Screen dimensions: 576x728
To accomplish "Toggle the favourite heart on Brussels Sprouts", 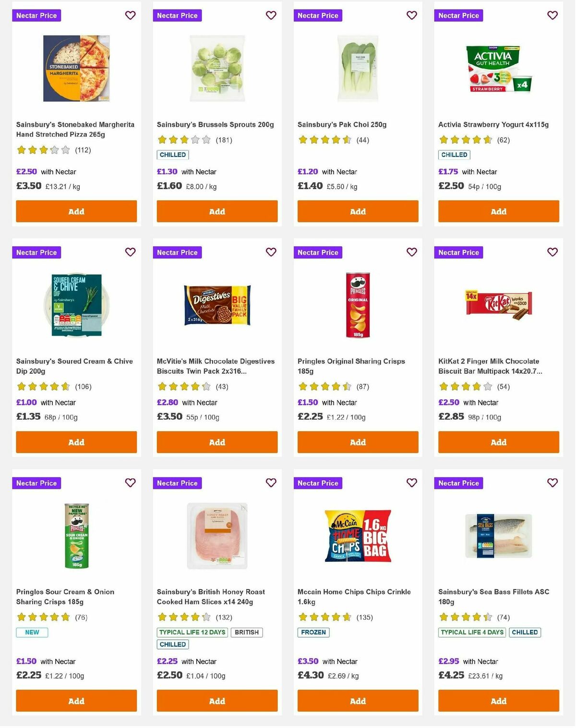I will 271,15.
